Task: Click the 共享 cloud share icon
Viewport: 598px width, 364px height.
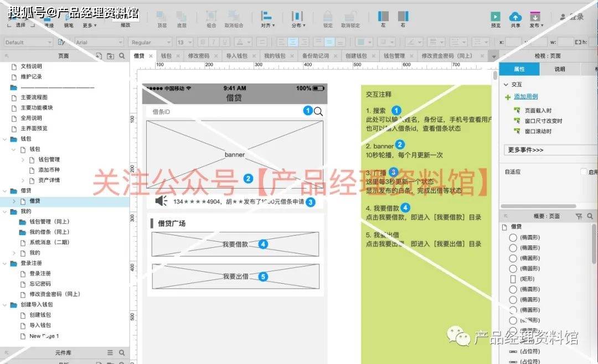Action: click(x=515, y=17)
